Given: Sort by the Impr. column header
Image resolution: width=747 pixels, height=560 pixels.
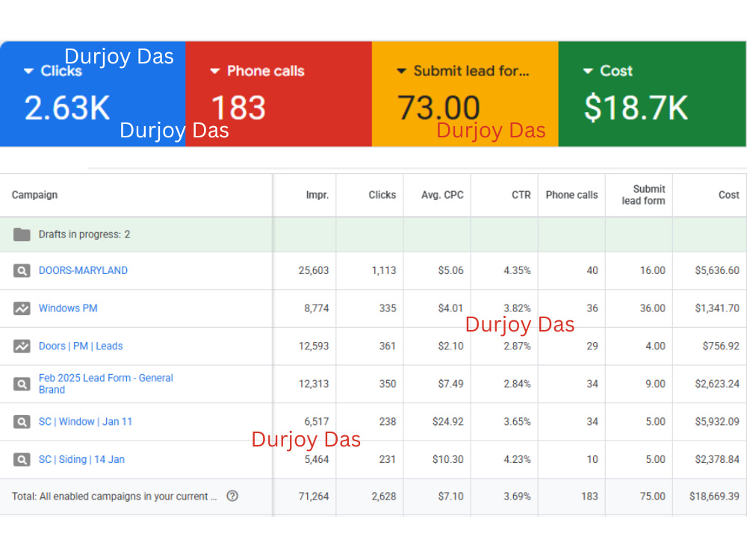Looking at the screenshot, I should [317, 195].
